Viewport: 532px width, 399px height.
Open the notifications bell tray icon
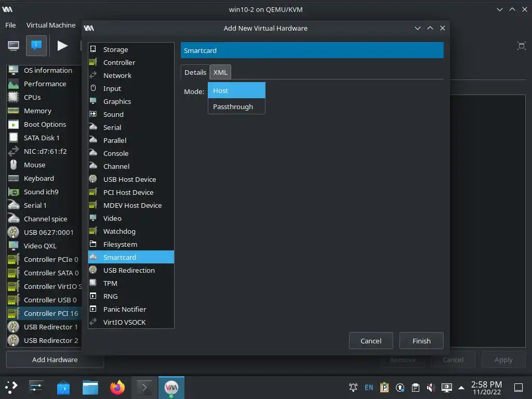[353, 388]
